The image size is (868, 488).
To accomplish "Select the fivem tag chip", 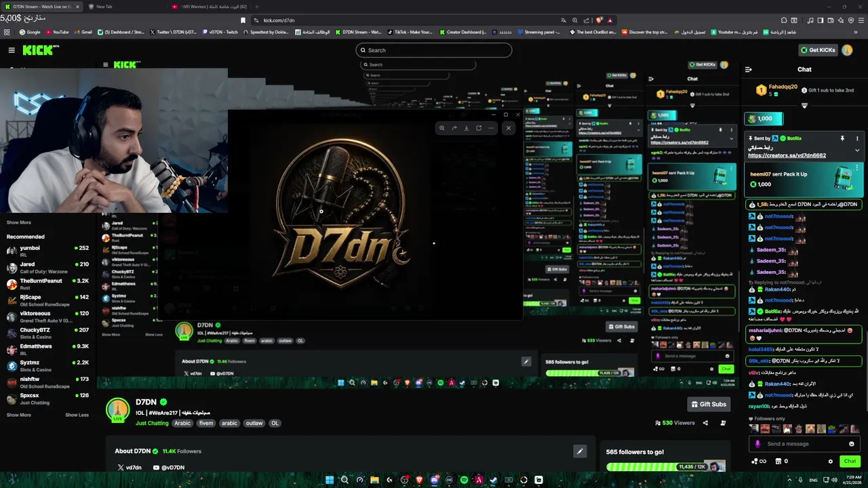I will click(206, 423).
